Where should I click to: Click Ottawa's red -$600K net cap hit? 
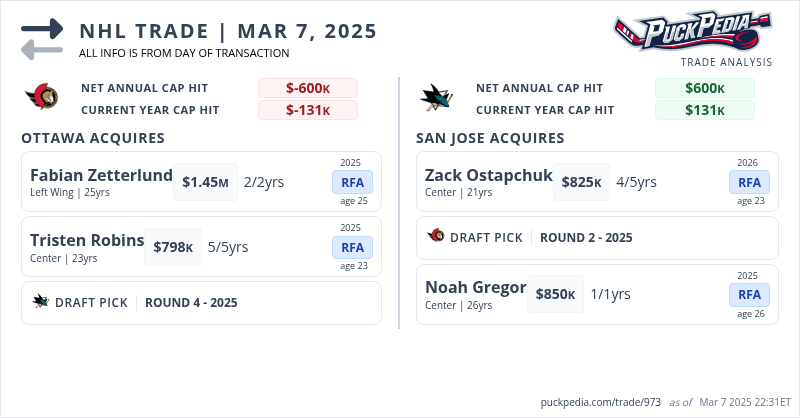pyautogui.click(x=308, y=88)
